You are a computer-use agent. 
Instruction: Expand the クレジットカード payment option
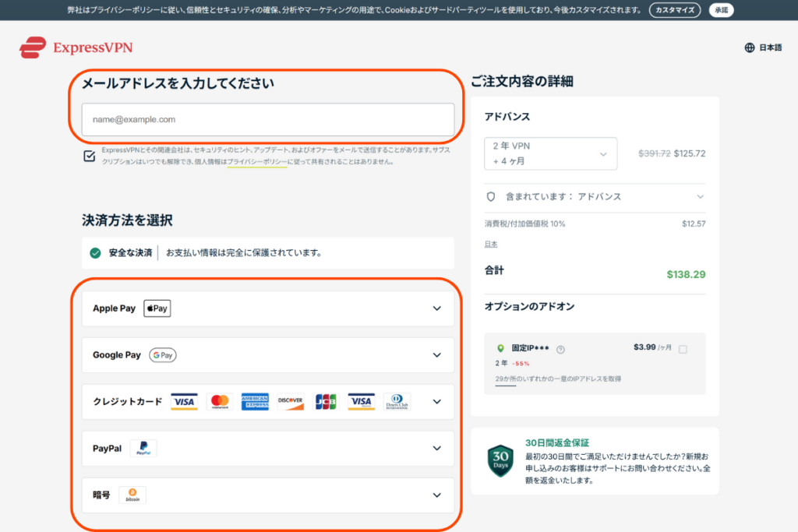436,402
